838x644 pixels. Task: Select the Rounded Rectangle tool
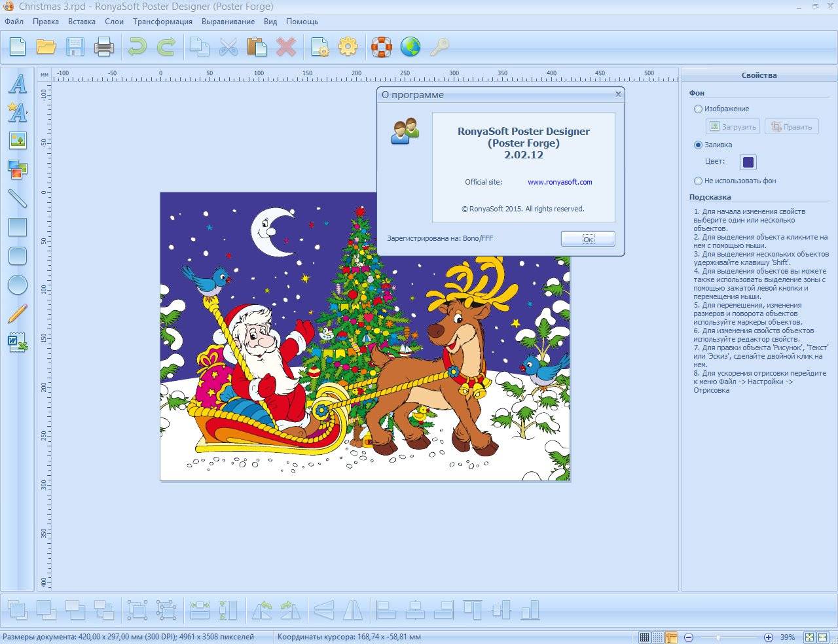point(18,256)
